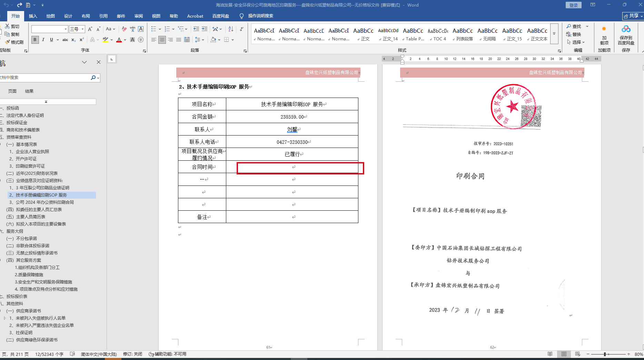The image size is (644, 360).
Task: Decrease paragraph indent
Action: [x=196, y=29]
